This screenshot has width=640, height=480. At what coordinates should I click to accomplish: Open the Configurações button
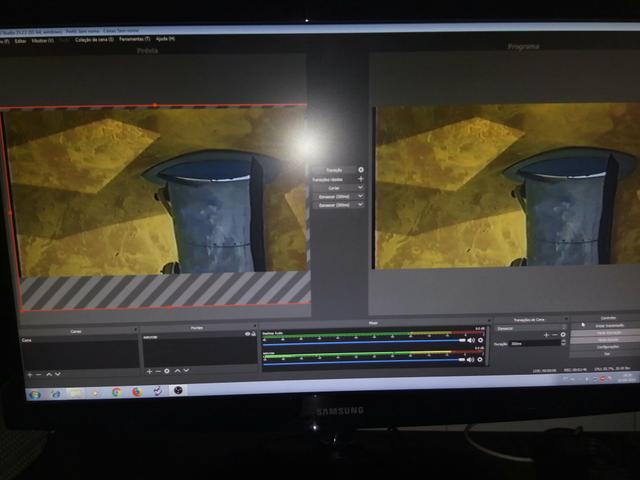609,347
